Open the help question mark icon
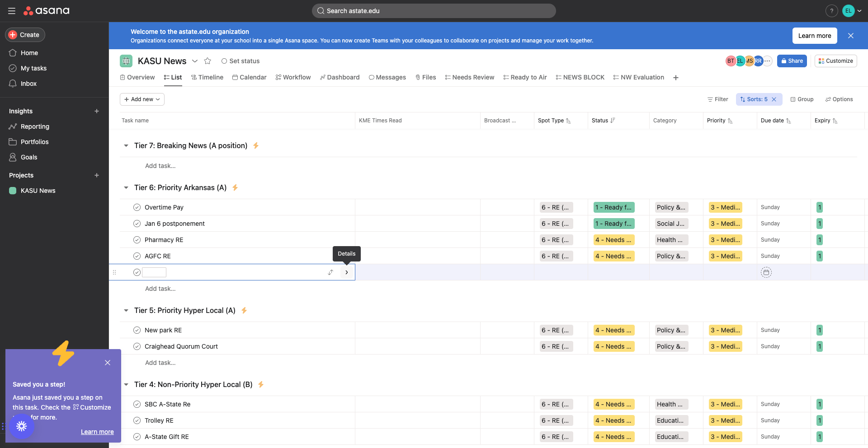This screenshot has height=448, width=868. 831,11
